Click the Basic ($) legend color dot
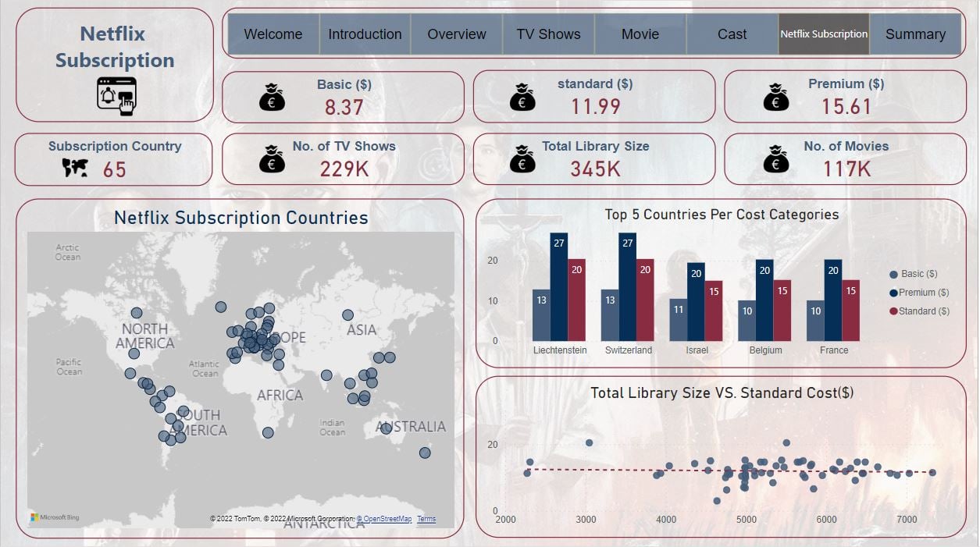 pos(893,275)
